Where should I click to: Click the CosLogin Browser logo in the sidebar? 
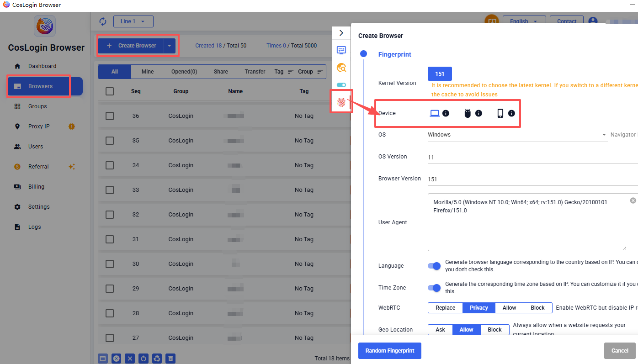45,26
